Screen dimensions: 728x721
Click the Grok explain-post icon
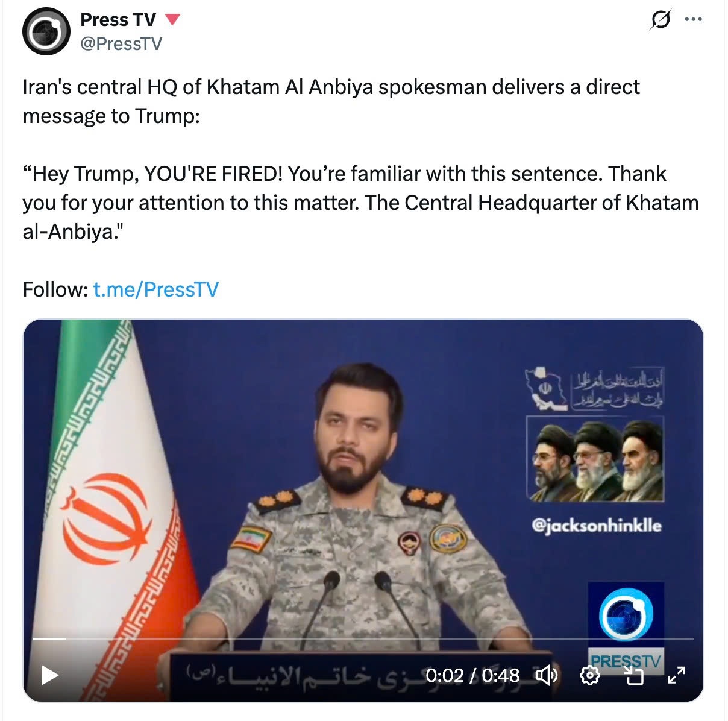click(x=661, y=20)
